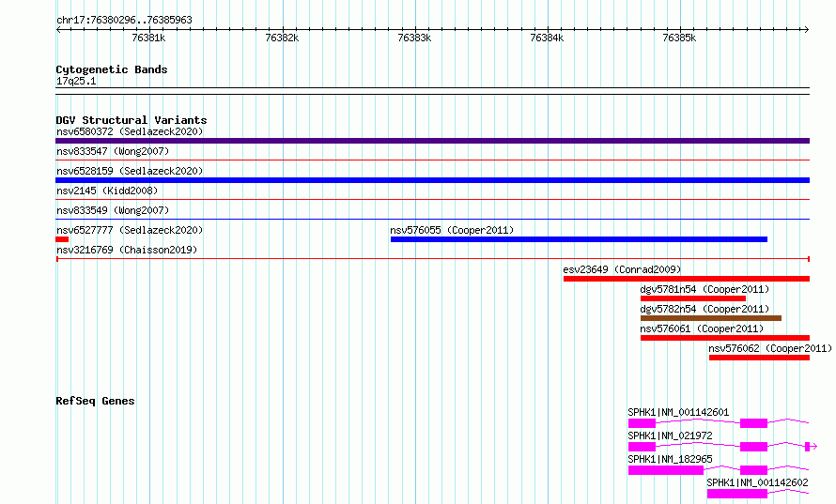
Task: Click the 76384k ruler tick label
Action: (x=547, y=38)
